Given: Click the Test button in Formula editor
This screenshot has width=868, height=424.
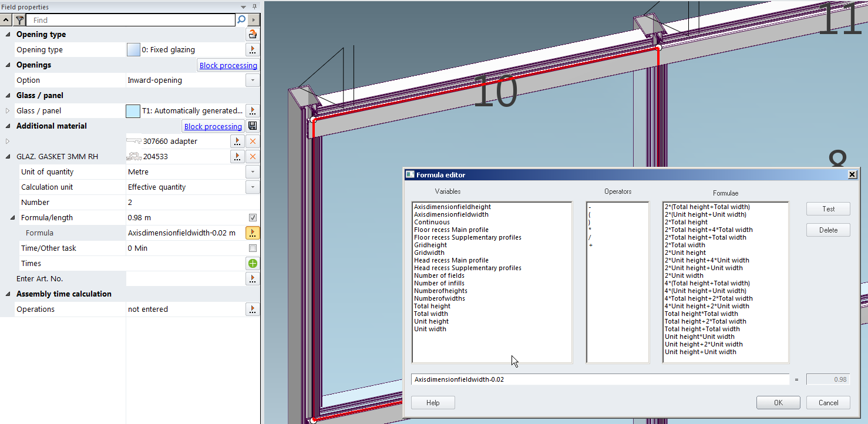Looking at the screenshot, I should pos(828,209).
